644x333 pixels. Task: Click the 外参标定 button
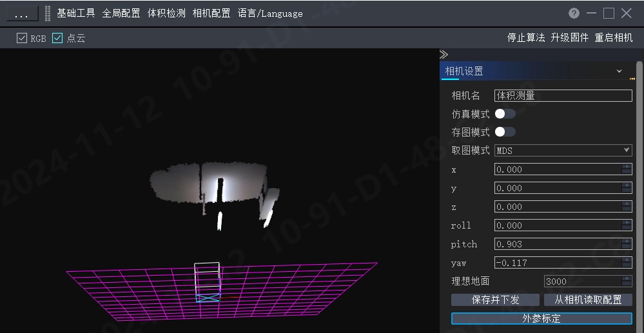coord(542,319)
